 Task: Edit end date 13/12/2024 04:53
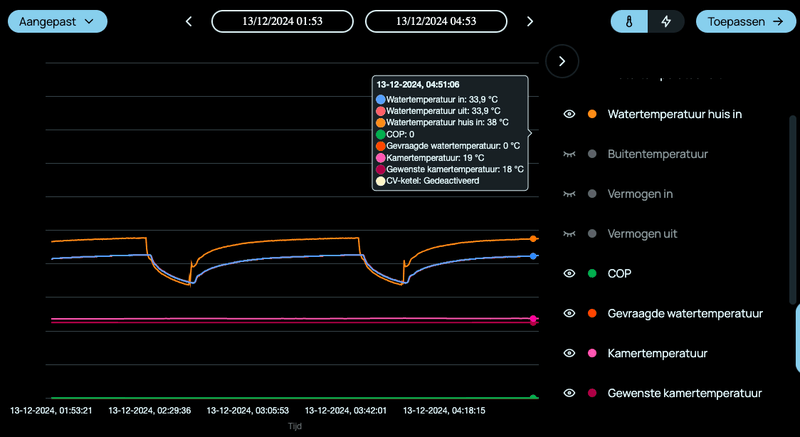click(436, 21)
